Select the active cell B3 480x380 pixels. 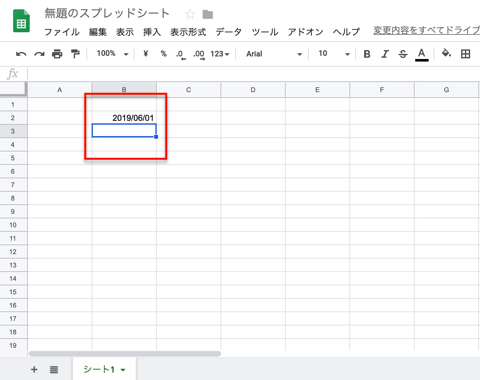tap(124, 131)
